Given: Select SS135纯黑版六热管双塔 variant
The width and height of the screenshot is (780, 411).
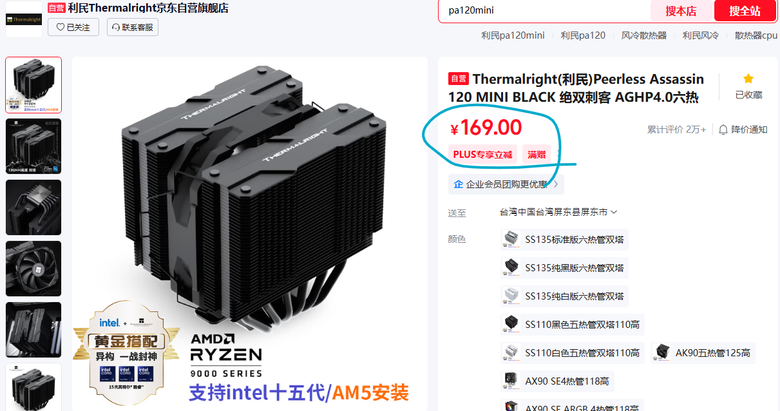Looking at the screenshot, I should (565, 268).
